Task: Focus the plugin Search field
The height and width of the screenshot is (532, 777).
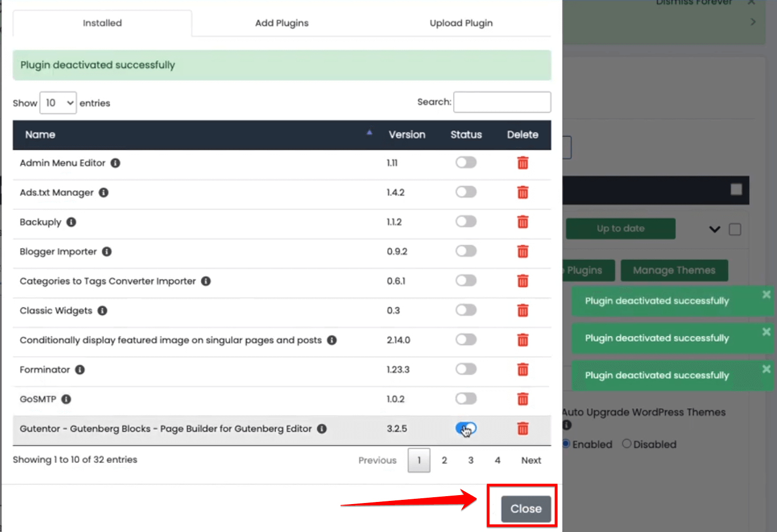Action: pyautogui.click(x=502, y=102)
